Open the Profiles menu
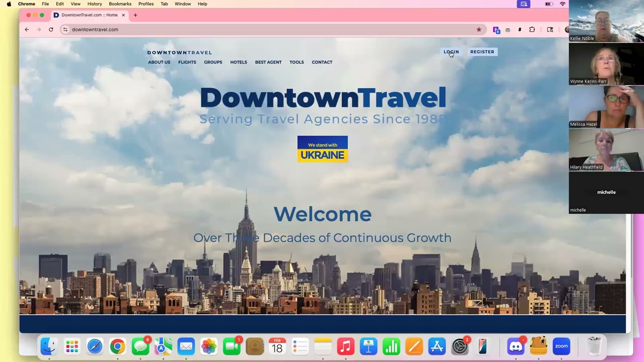Viewport: 644px width, 362px height. click(146, 4)
